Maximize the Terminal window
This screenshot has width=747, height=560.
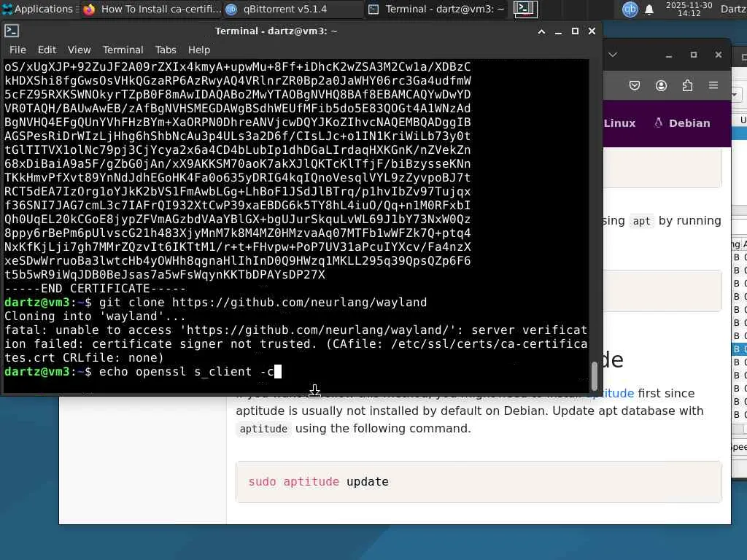(x=575, y=31)
